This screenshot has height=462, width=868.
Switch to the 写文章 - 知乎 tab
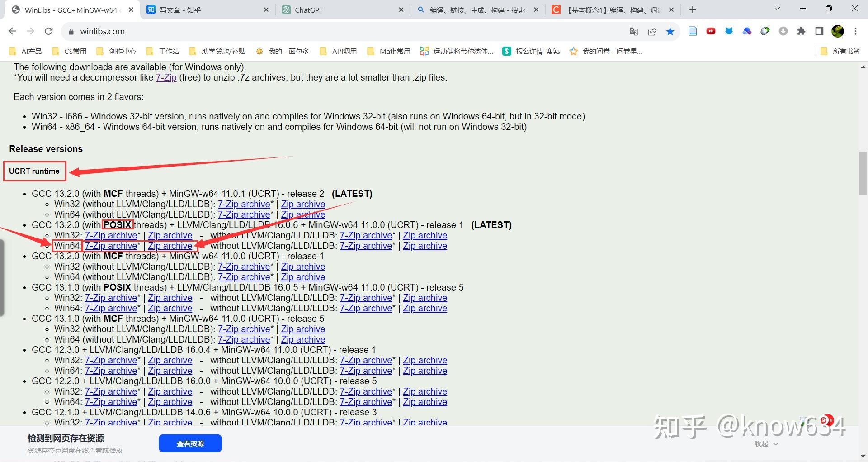click(x=208, y=10)
